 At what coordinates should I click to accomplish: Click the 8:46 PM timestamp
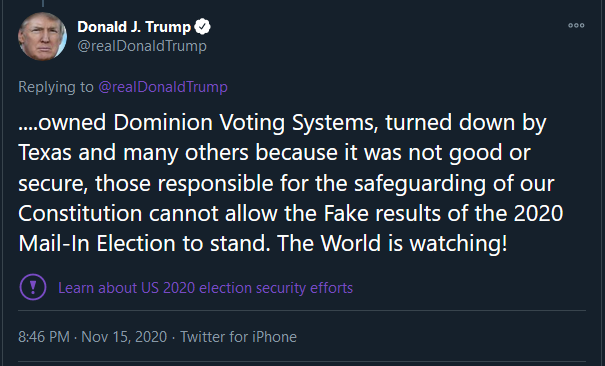[44, 337]
